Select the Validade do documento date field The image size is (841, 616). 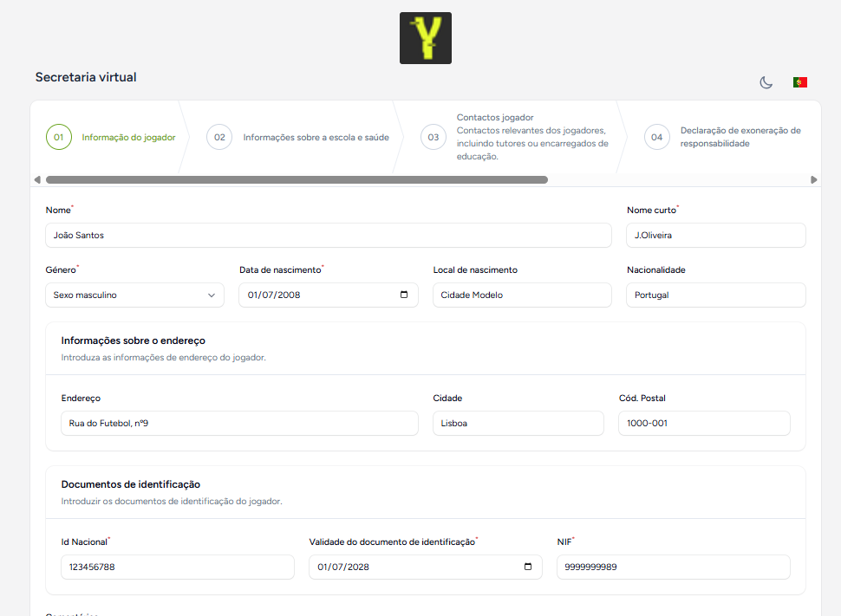point(426,567)
